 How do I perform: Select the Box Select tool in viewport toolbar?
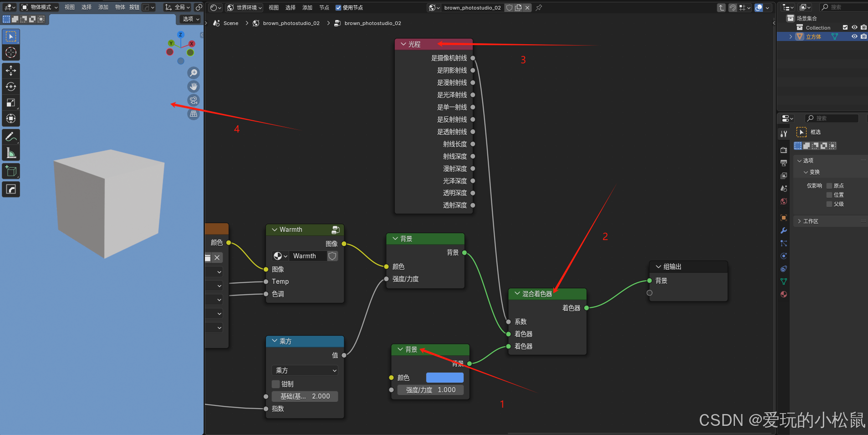pos(11,36)
